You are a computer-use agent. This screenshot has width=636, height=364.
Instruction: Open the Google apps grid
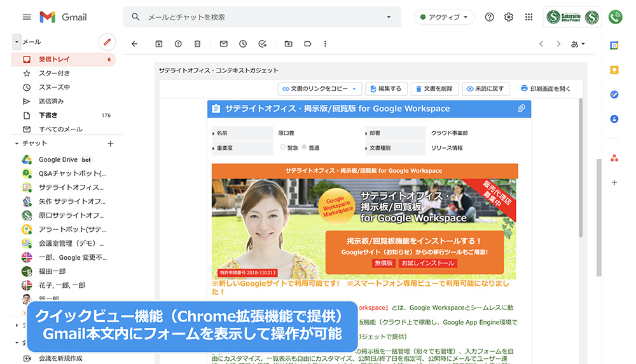(x=529, y=17)
